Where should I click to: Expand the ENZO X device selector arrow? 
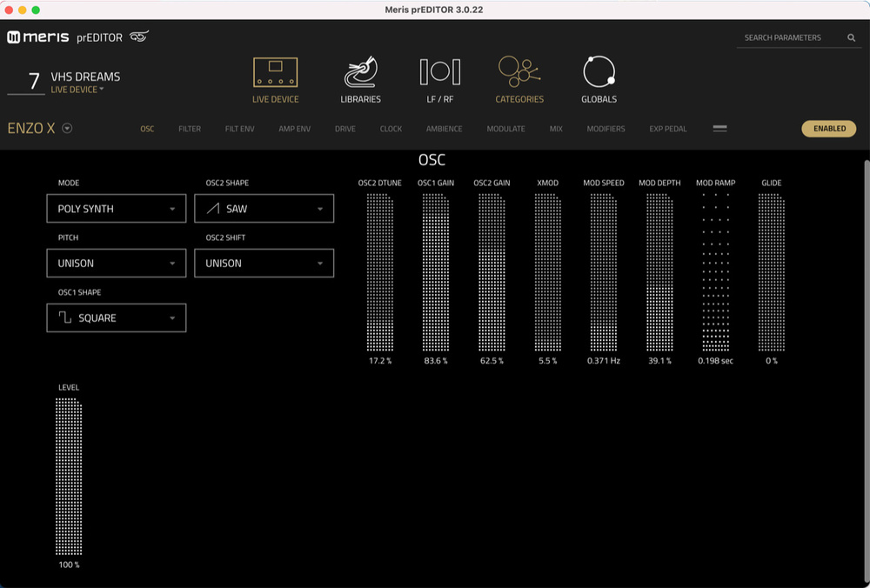point(67,129)
